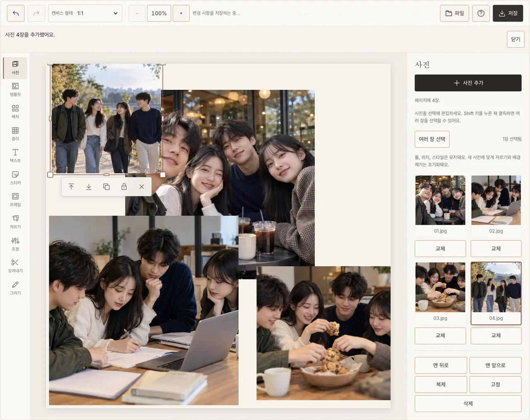Viewport: 530px width, 420px height.
Task: Open the 프레임 frame panel
Action: coord(15,200)
